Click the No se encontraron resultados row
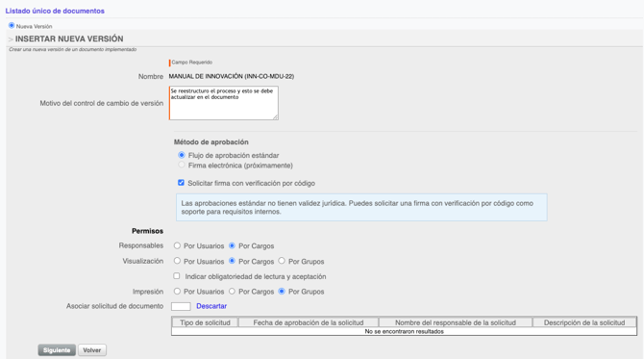 click(404, 331)
